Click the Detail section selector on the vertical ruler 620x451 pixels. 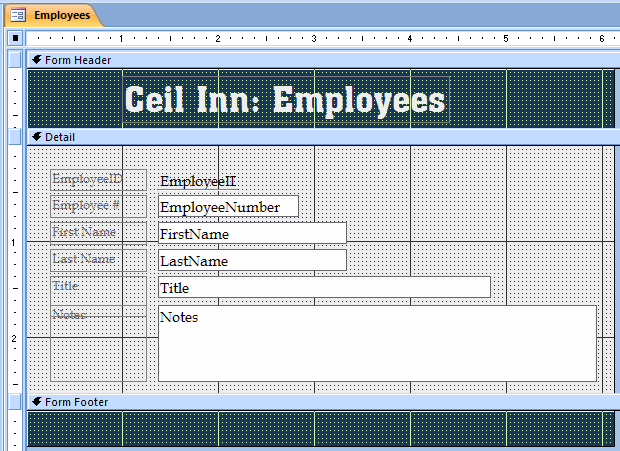pos(14,137)
